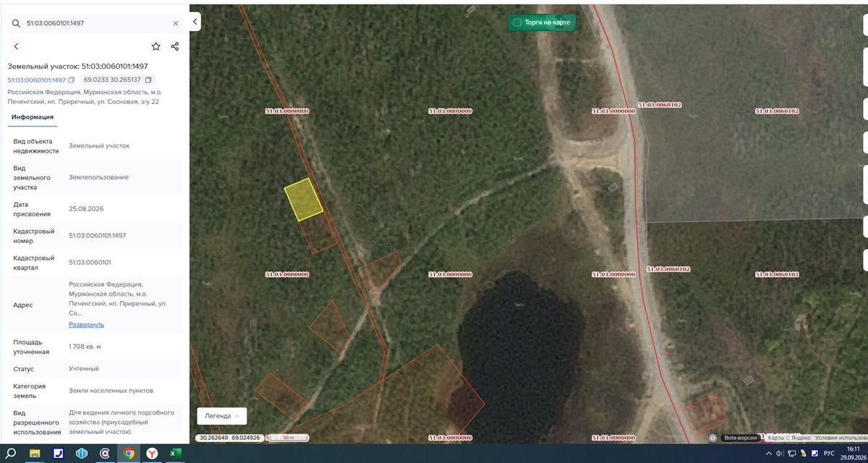Open the blue phone app in the taskbar

(x=58, y=454)
